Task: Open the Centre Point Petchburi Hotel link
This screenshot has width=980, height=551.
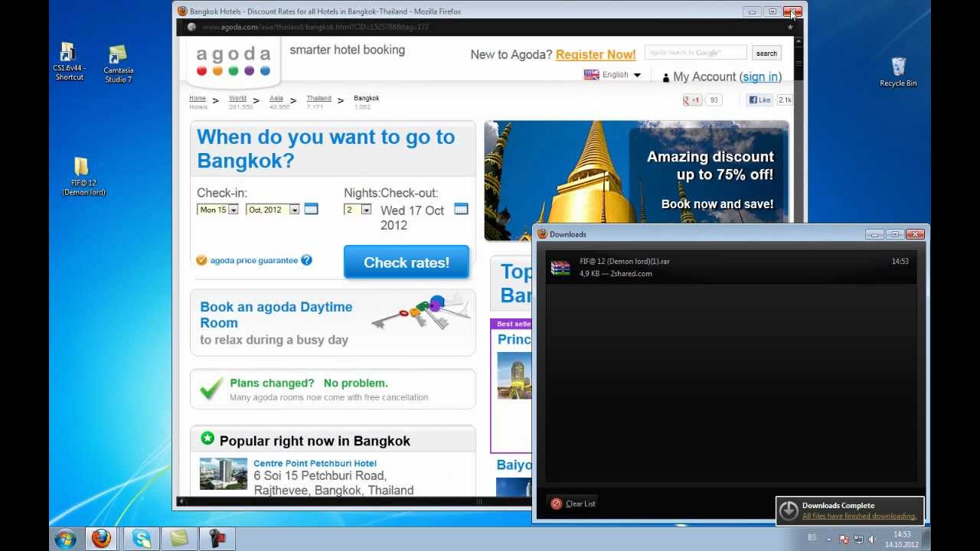Action: click(315, 463)
